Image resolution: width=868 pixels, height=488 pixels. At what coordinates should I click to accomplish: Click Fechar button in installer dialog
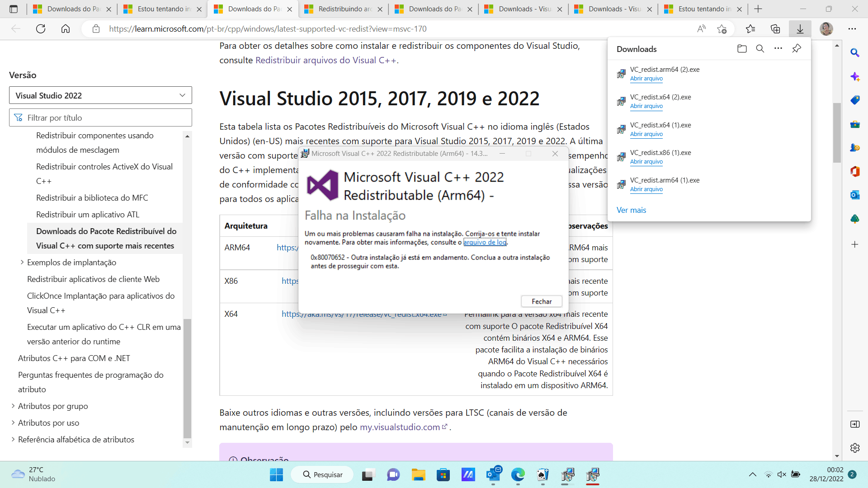(x=541, y=301)
